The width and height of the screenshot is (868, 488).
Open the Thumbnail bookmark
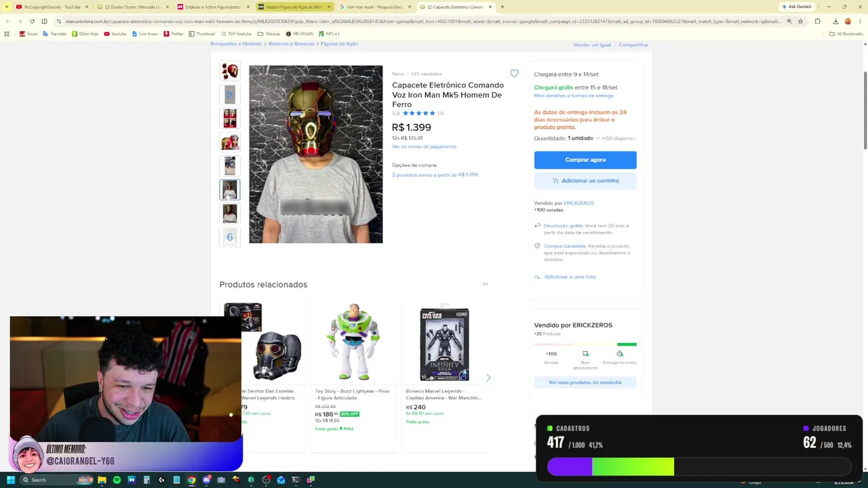tap(202, 33)
